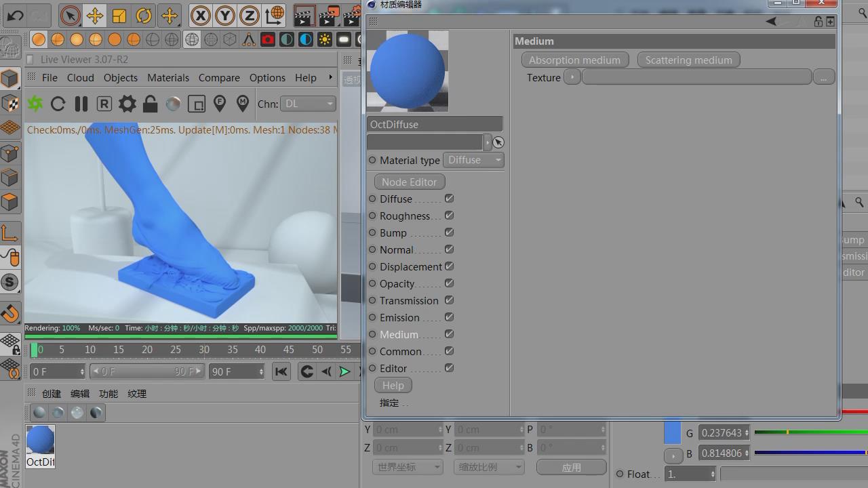Open the Node Editor button

[x=410, y=182]
